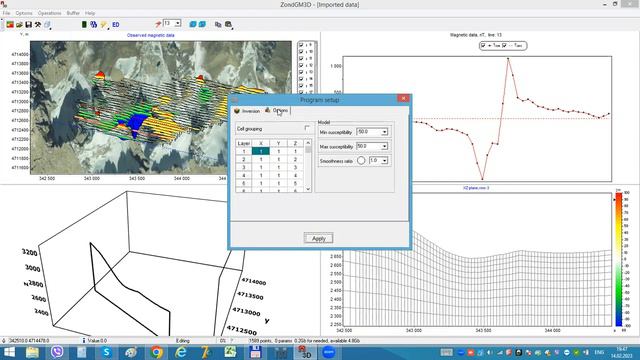Click the printer-style toolbar icon at far right
This screenshot has width=640, height=360.
point(228,24)
